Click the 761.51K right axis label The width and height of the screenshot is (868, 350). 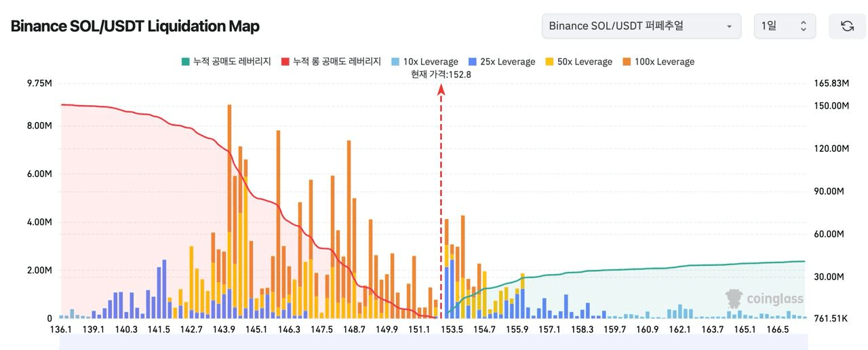(830, 319)
